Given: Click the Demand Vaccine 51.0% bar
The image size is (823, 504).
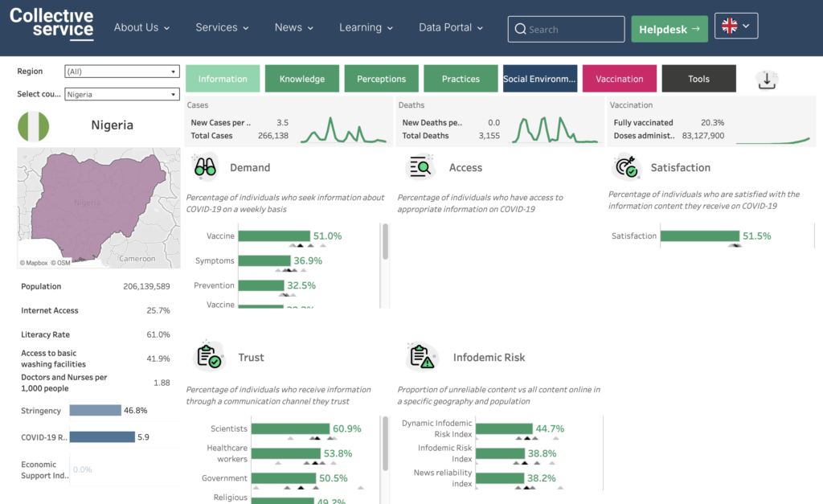Looking at the screenshot, I should (274, 236).
